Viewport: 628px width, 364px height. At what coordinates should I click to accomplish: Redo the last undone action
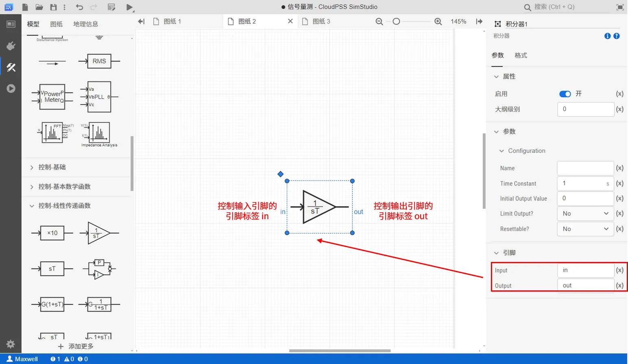[x=94, y=7]
